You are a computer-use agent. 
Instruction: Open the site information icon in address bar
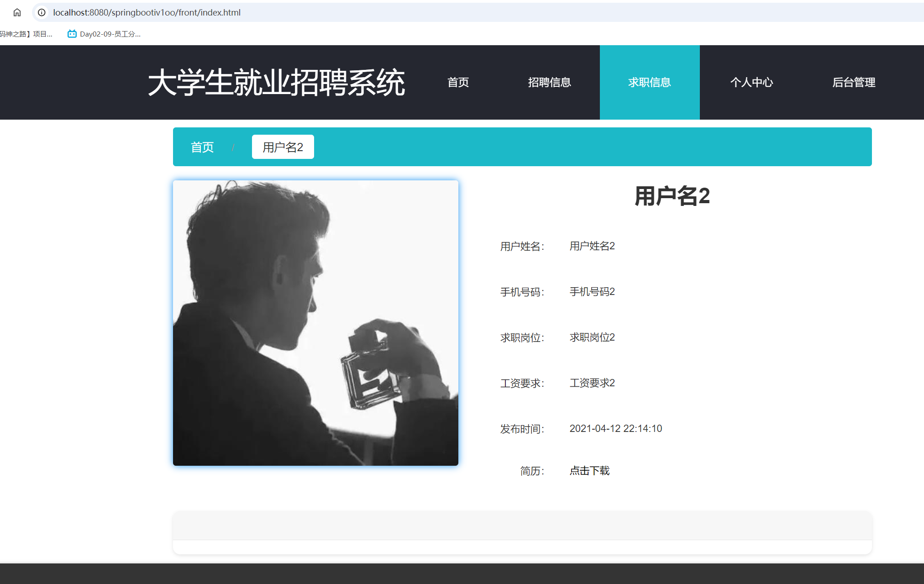[x=42, y=12]
